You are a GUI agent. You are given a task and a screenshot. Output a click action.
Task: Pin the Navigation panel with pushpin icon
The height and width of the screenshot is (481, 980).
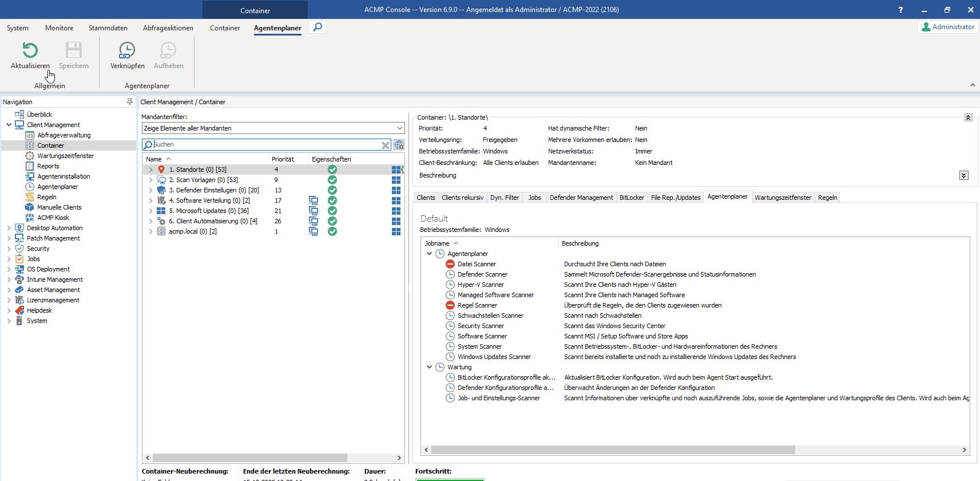(x=130, y=102)
